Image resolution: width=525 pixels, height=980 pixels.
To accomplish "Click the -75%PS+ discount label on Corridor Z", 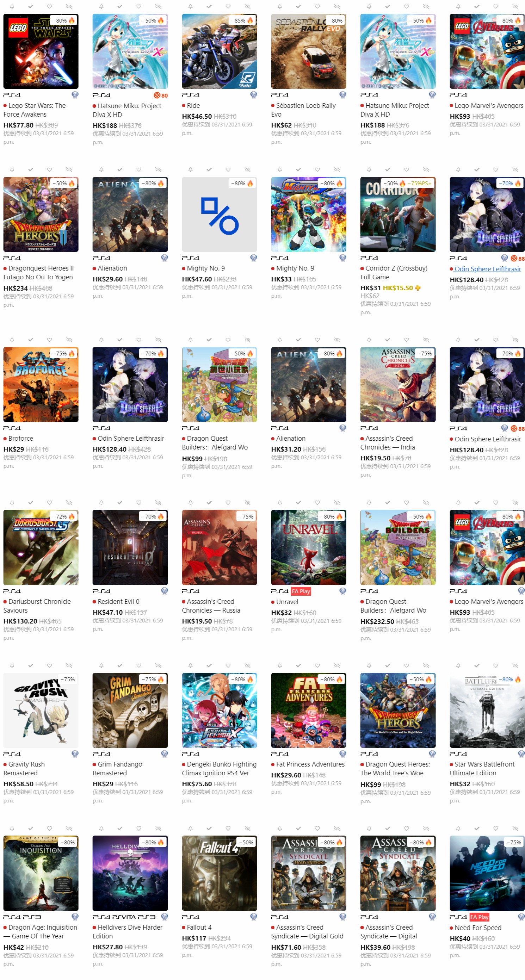I will click(420, 184).
